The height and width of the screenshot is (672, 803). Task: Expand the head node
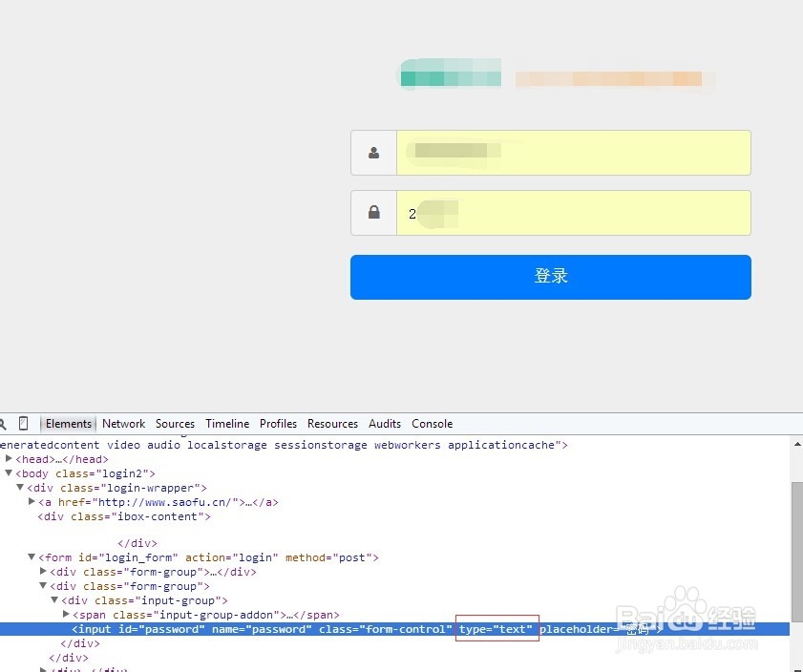click(9, 458)
